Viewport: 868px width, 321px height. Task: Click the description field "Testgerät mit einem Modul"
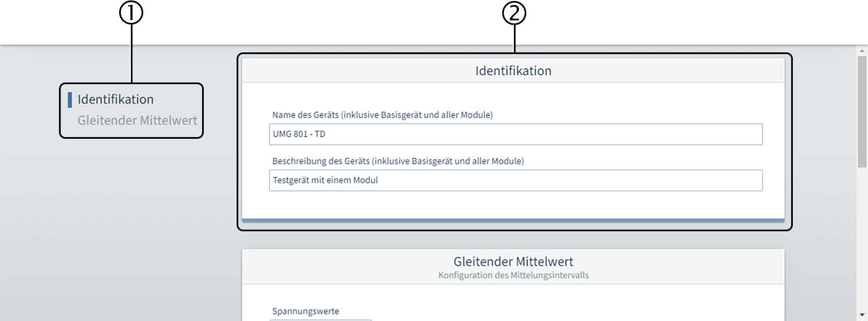515,180
